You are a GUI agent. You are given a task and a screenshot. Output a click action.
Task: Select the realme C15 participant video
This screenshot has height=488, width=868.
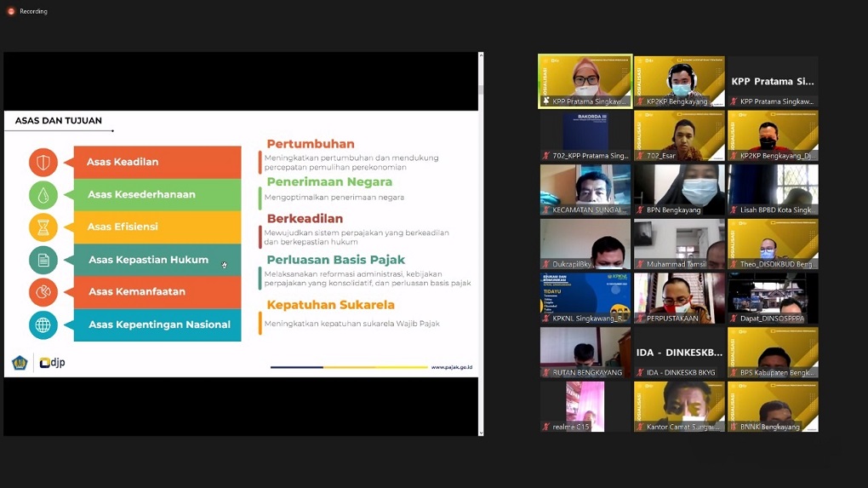585,406
